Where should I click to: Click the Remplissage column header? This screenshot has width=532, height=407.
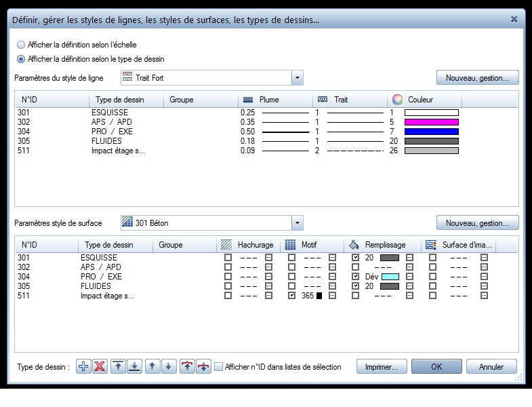[x=382, y=245]
